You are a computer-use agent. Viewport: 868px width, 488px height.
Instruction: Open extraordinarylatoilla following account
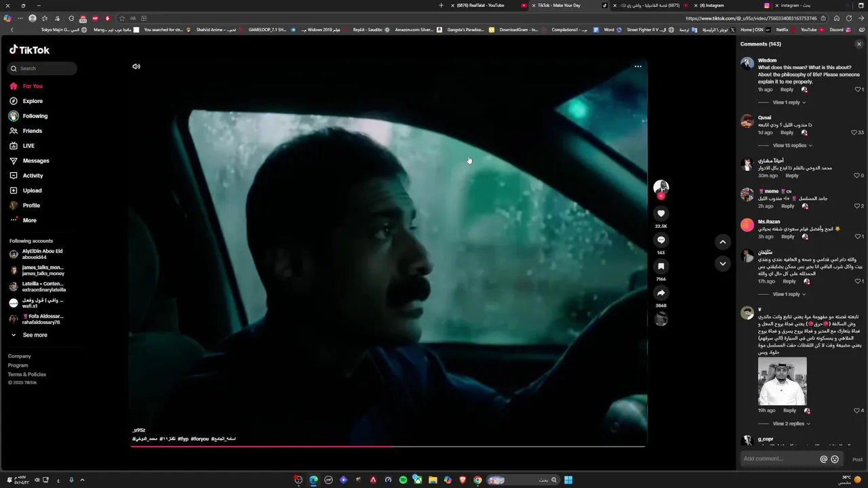pyautogui.click(x=37, y=287)
